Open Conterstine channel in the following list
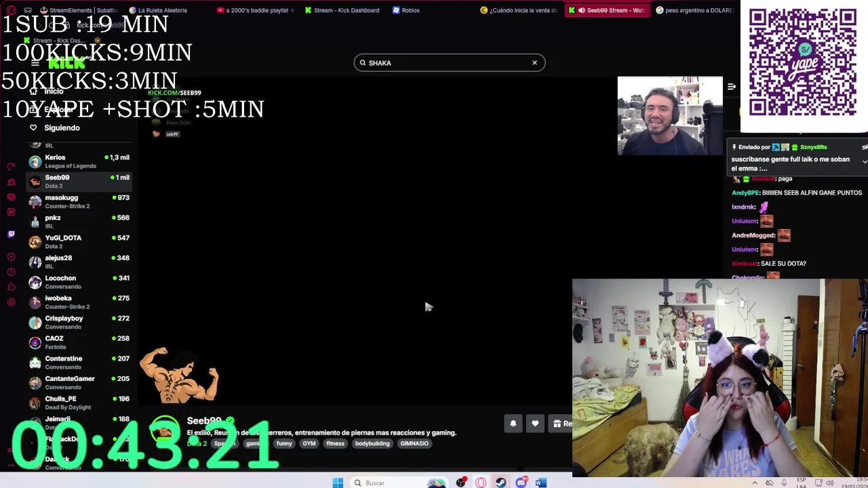The image size is (868, 488). [x=79, y=363]
